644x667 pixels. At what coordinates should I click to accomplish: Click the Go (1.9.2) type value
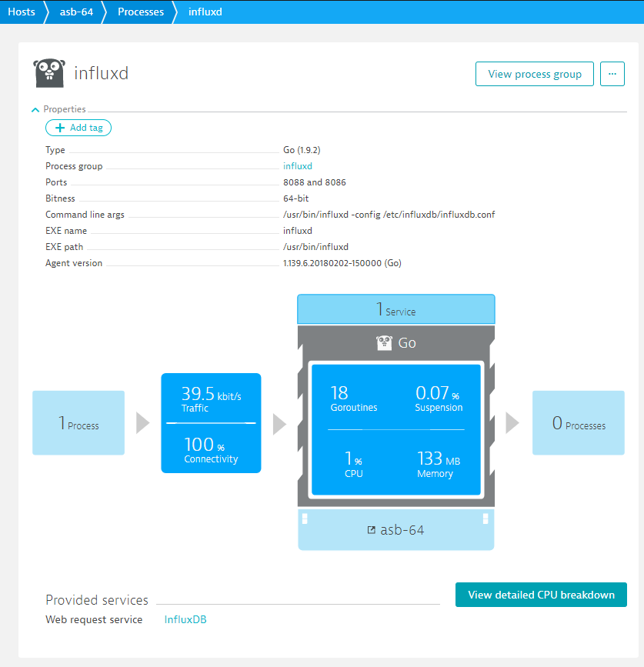[x=302, y=150]
